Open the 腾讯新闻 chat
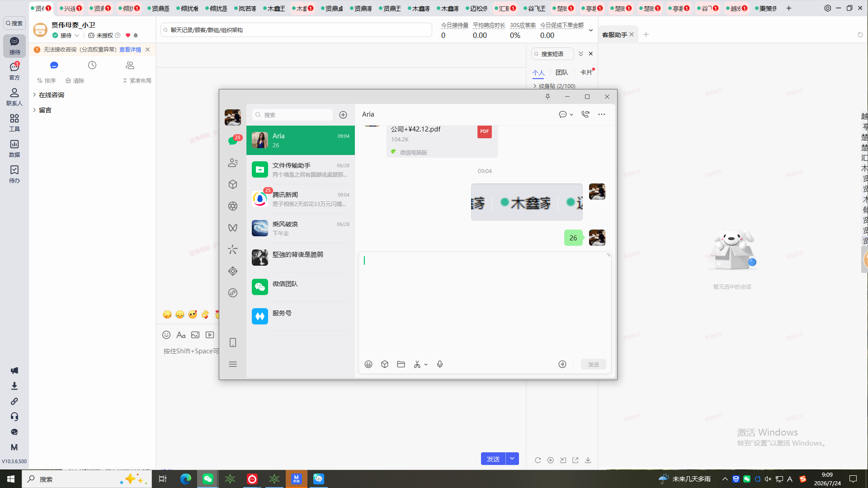The width and height of the screenshot is (868, 488). click(301, 199)
